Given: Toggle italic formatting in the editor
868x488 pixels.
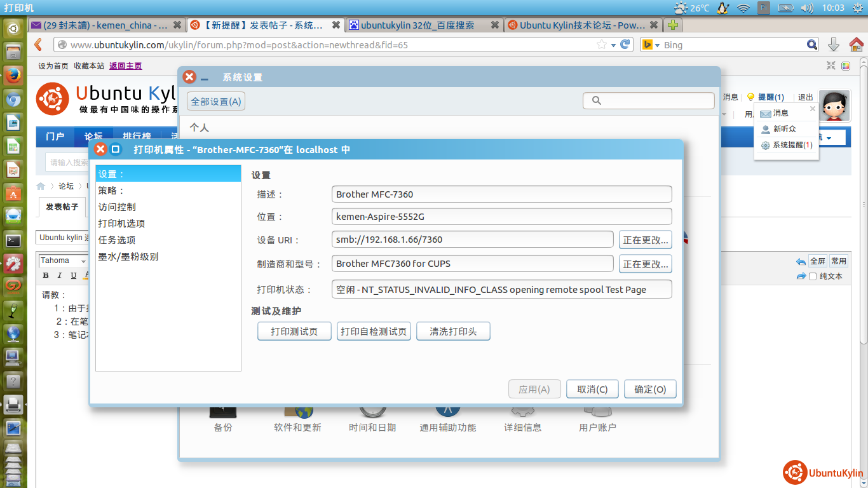Looking at the screenshot, I should [x=60, y=275].
